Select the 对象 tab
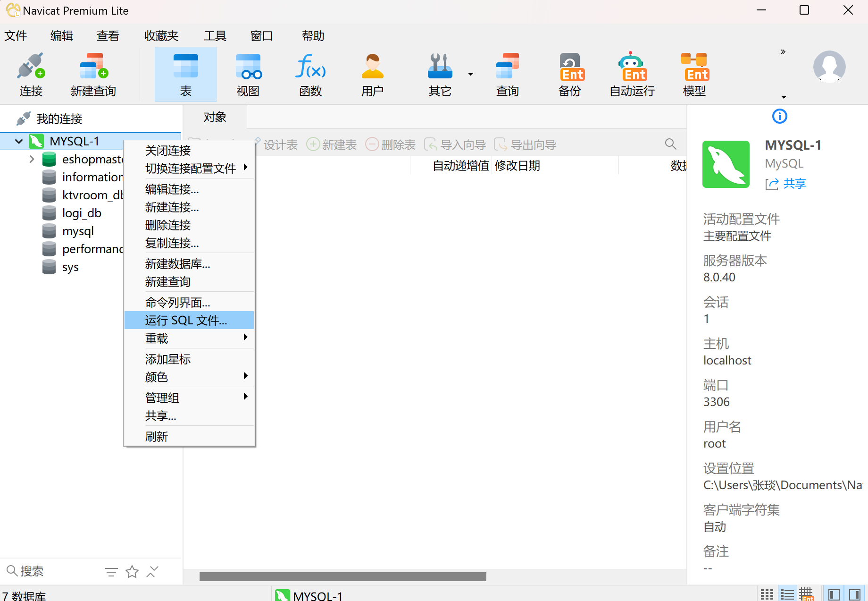868x601 pixels. coord(215,117)
